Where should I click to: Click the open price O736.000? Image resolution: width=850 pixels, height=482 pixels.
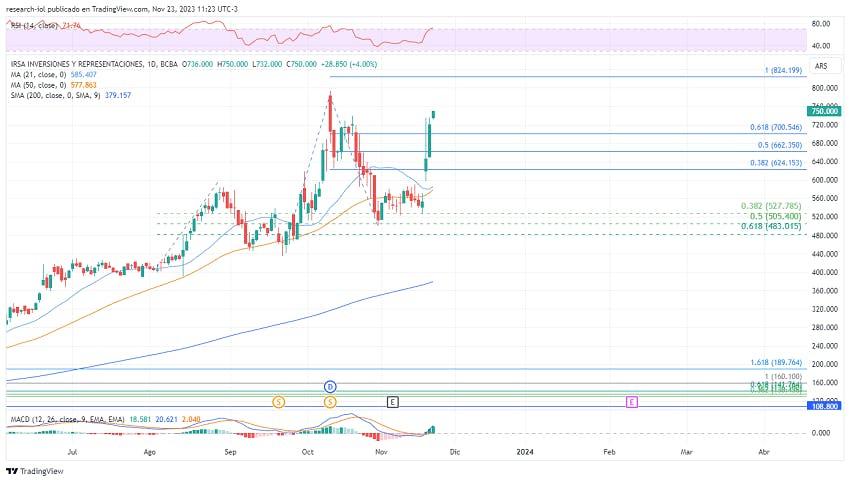pos(197,64)
